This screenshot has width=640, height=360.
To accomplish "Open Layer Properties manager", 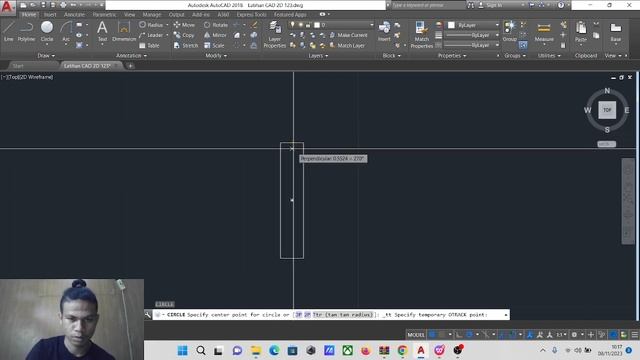I will [275, 35].
